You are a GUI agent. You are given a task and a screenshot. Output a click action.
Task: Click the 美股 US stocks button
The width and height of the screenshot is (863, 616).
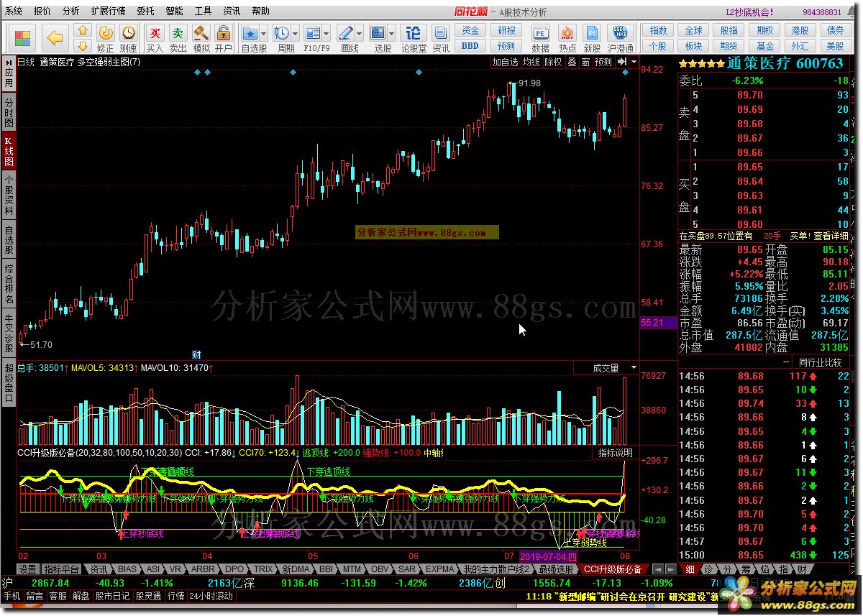click(x=835, y=45)
